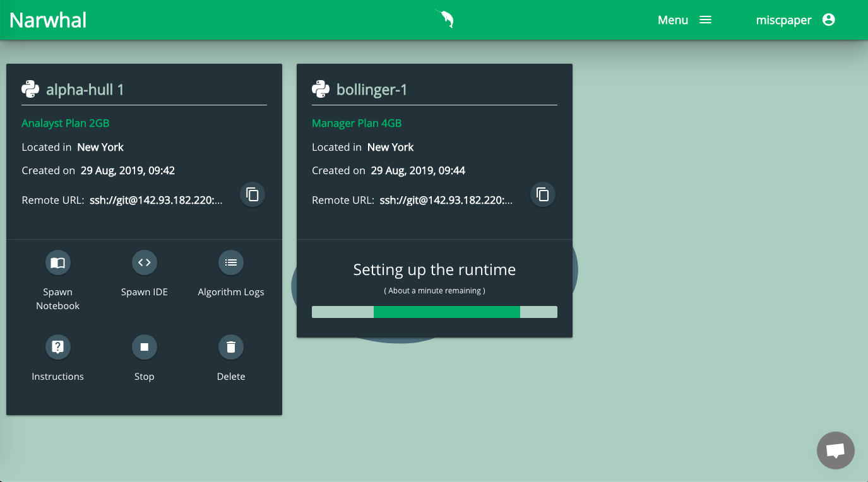Click bollinger-1 remote URL text

[446, 201]
